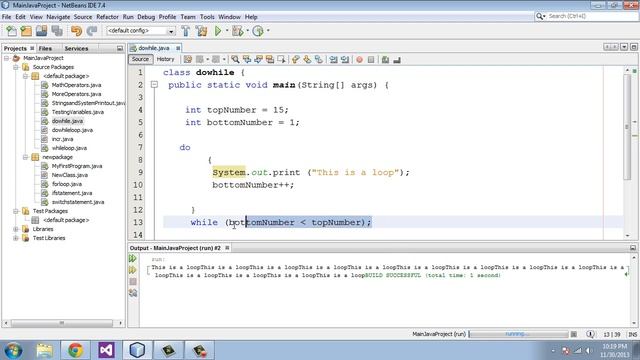Image resolution: width=640 pixels, height=360 pixels.
Task: Collapse the Source Packages node
Action: point(16,67)
